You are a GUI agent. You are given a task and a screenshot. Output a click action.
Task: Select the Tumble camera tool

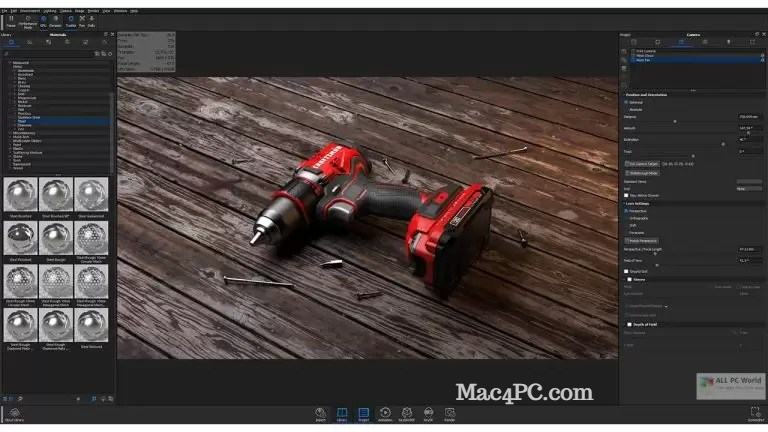point(71,21)
